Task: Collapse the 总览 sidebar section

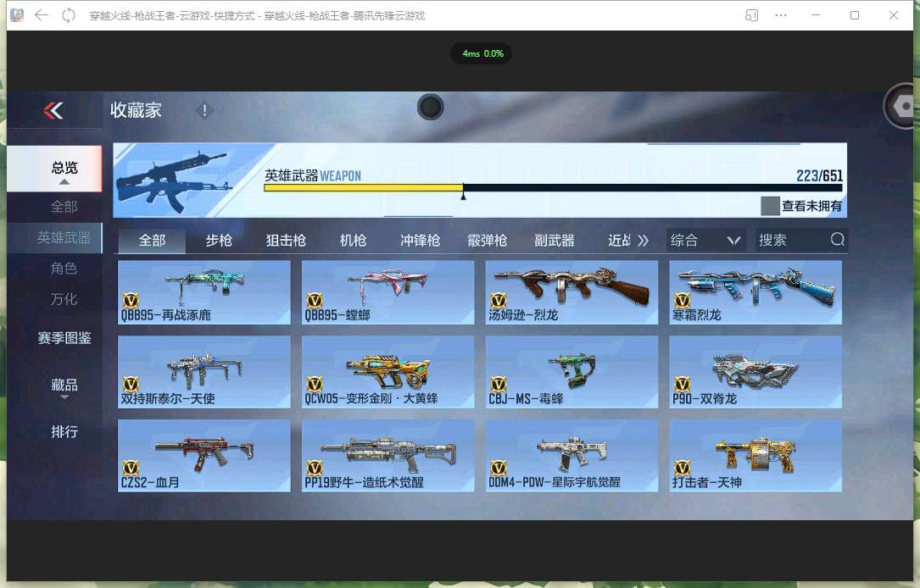Action: pos(54,169)
